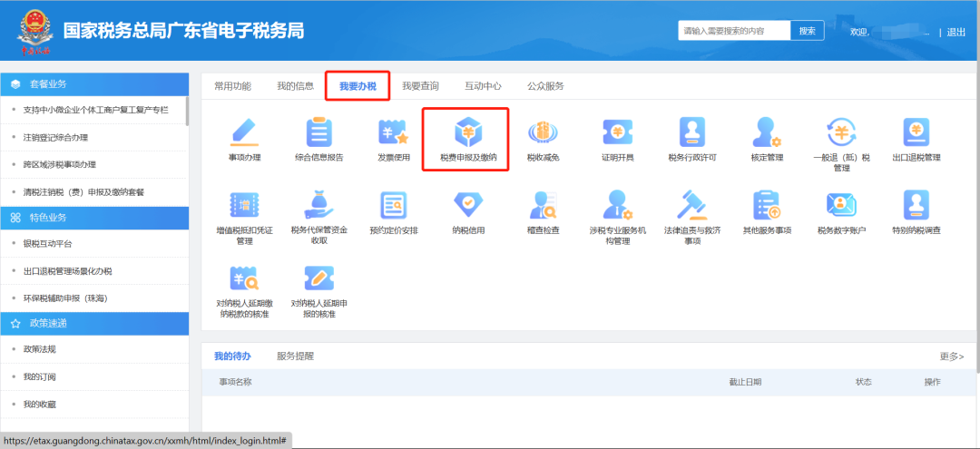
Task: Open 对纳税人延期申报的核准 icon
Action: 319,278
